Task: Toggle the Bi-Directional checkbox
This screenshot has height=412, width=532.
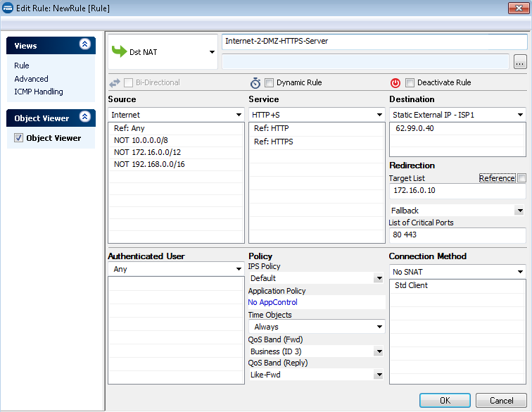Action: click(128, 82)
